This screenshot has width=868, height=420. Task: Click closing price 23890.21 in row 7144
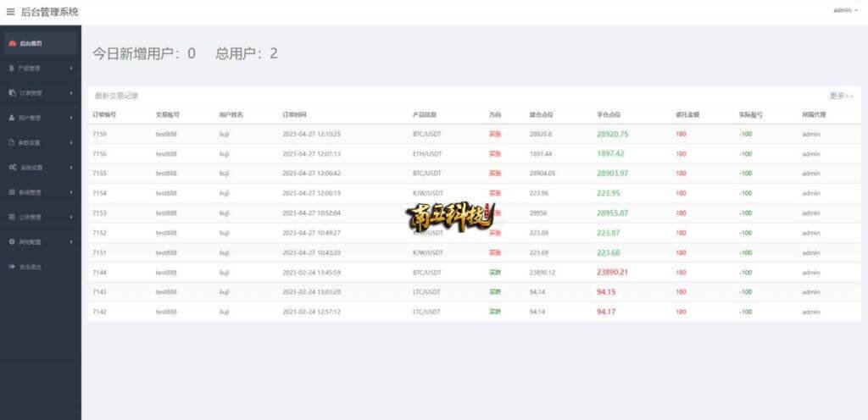(x=612, y=272)
